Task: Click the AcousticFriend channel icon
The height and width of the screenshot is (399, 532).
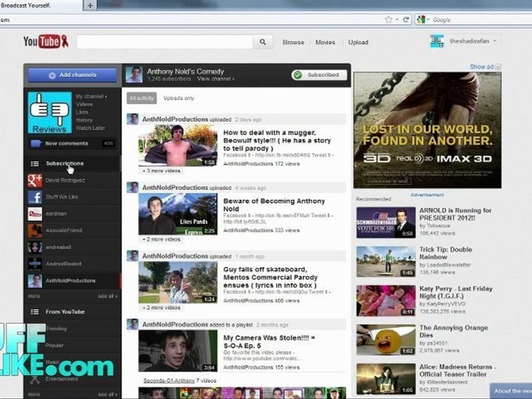Action: point(34,231)
